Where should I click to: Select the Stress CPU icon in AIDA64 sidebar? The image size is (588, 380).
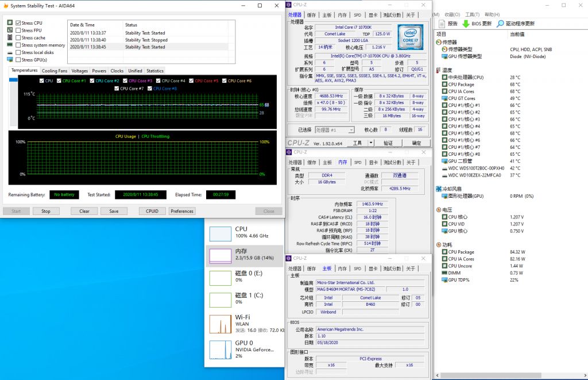(x=10, y=22)
